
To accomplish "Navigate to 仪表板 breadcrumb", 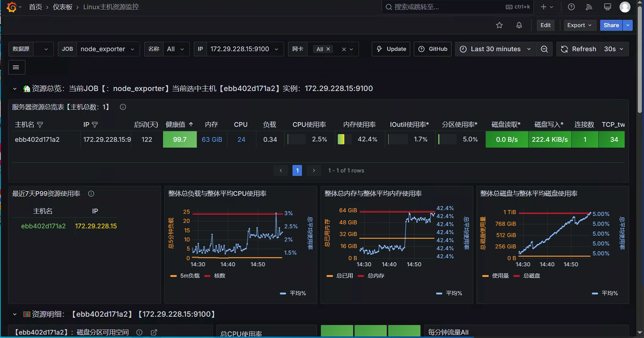I will point(62,7).
